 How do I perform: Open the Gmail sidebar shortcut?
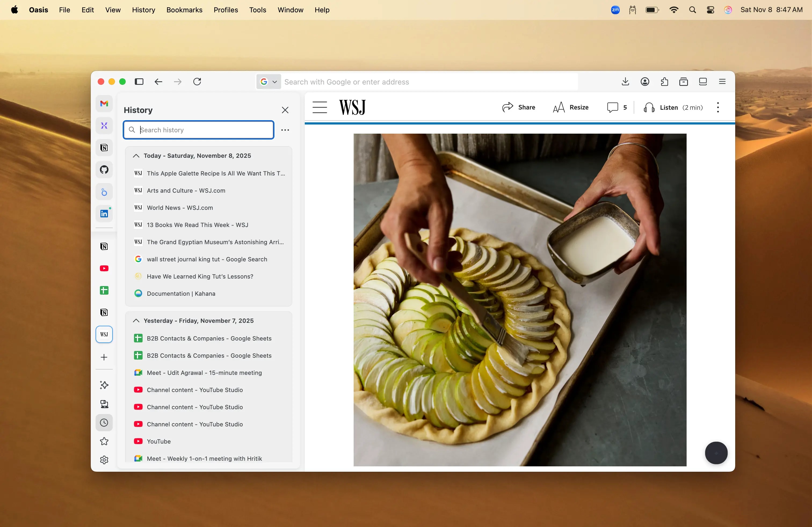104,103
